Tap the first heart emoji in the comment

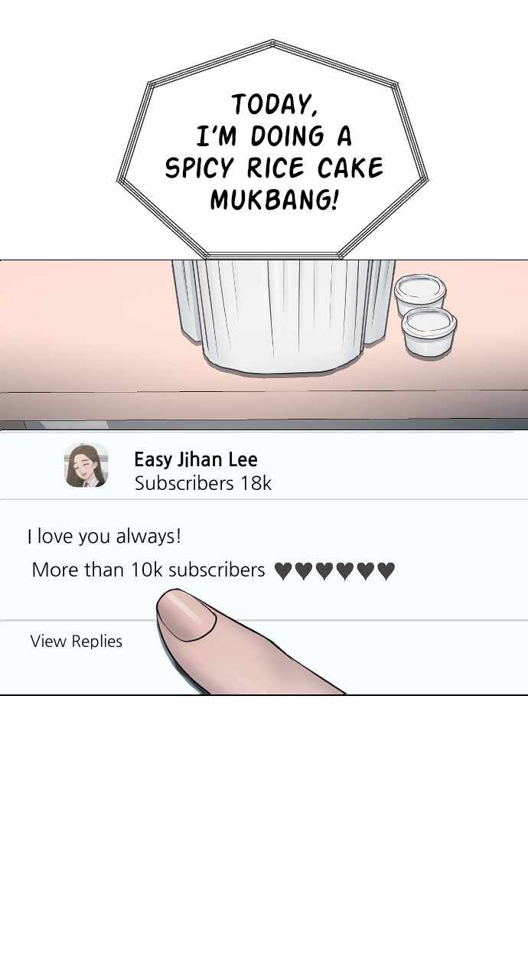pyautogui.click(x=283, y=571)
